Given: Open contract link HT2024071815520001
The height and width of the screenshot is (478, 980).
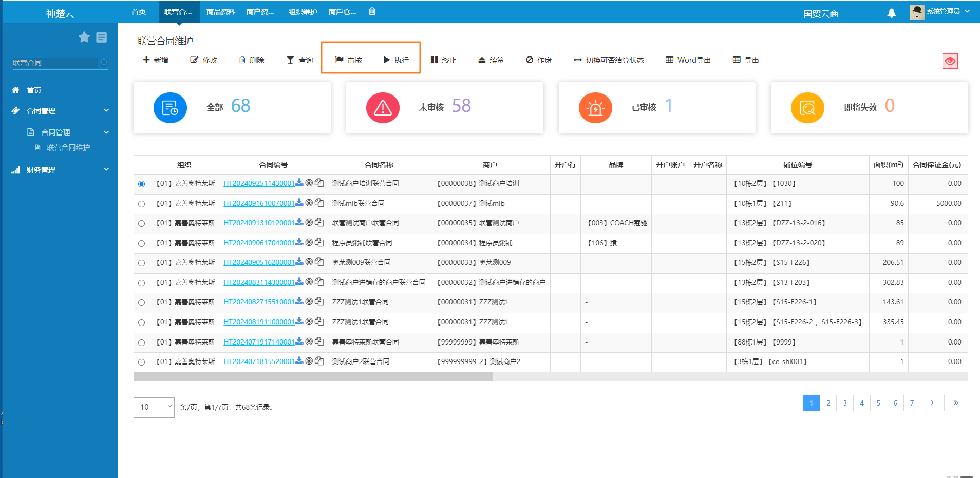Looking at the screenshot, I should point(259,361).
